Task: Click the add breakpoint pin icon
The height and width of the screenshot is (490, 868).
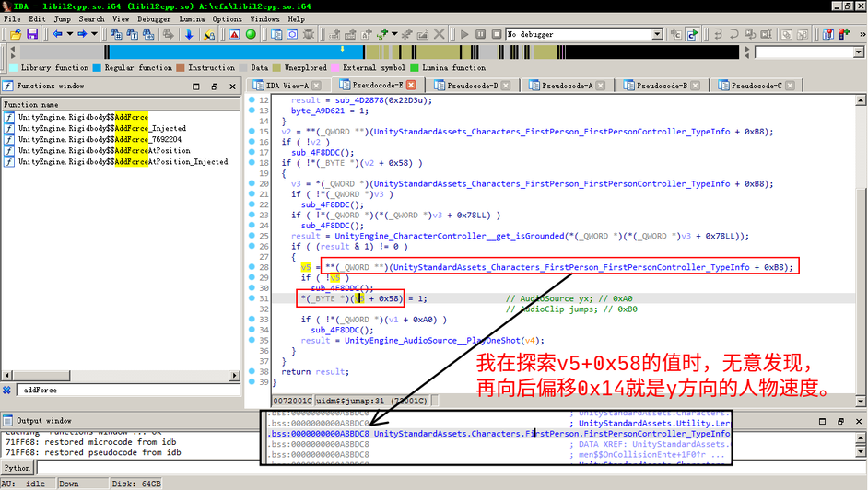Action: pyautogui.click(x=844, y=34)
